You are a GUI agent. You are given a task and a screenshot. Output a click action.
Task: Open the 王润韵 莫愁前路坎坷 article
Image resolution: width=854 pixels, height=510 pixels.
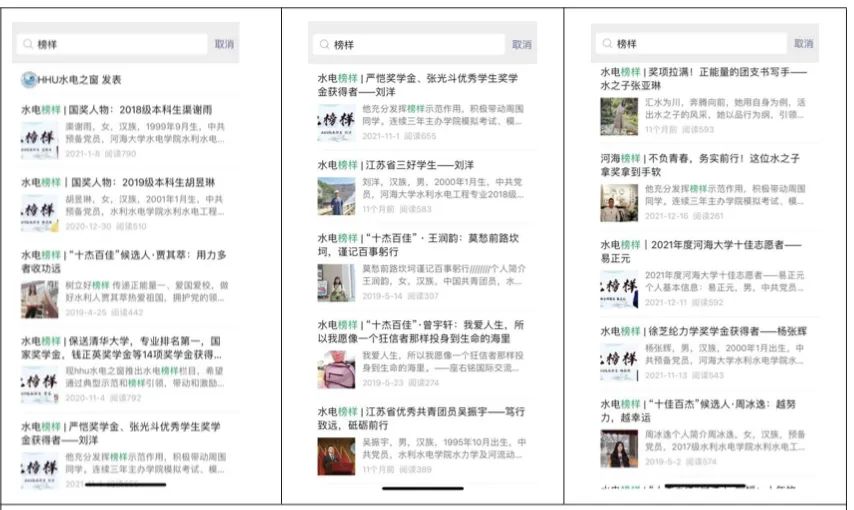pyautogui.click(x=418, y=246)
